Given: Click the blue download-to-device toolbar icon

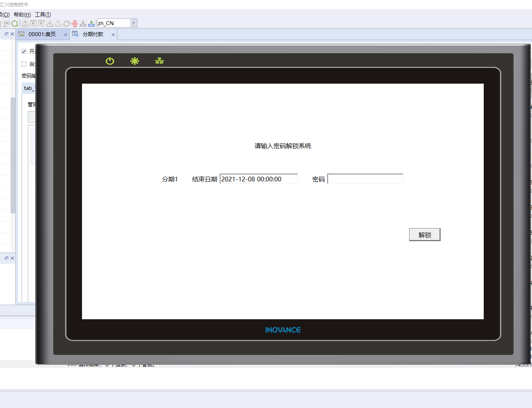Looking at the screenshot, I should (91, 24).
